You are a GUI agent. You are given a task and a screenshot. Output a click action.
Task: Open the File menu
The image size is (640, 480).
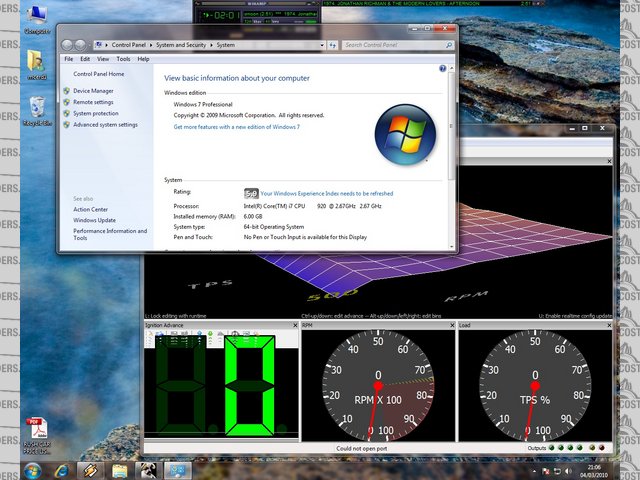click(x=69, y=59)
